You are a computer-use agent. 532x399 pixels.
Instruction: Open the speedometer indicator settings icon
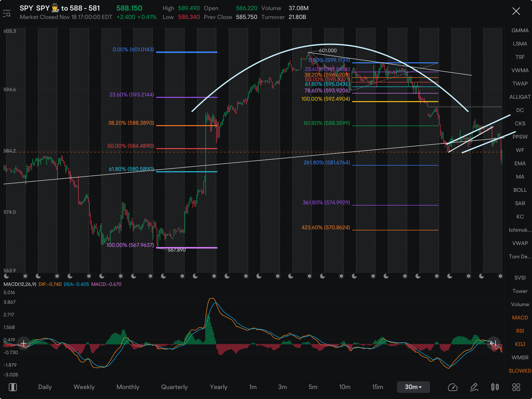453,387
